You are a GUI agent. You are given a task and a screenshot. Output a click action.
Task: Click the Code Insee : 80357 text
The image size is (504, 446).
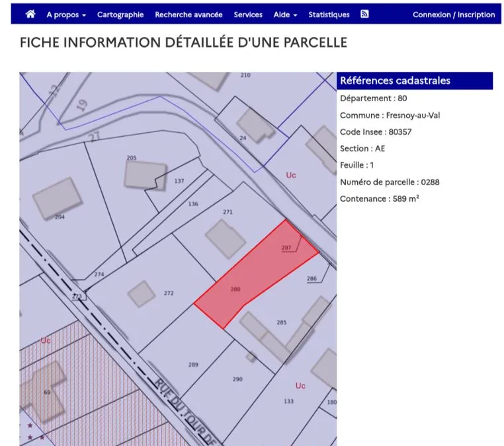(376, 132)
